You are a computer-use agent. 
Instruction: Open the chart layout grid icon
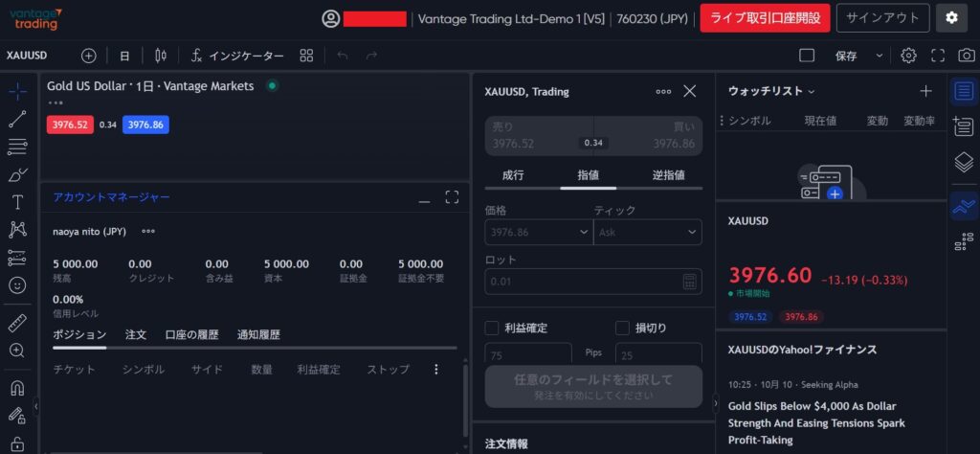[x=306, y=56]
